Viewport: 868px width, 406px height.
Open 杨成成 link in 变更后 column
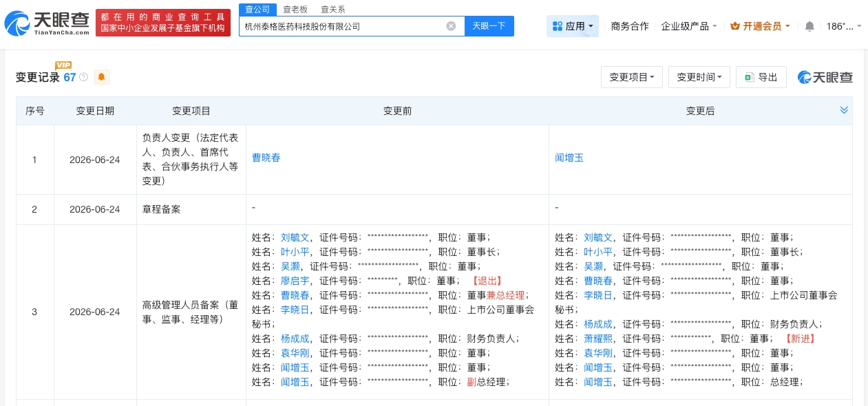[x=598, y=324]
